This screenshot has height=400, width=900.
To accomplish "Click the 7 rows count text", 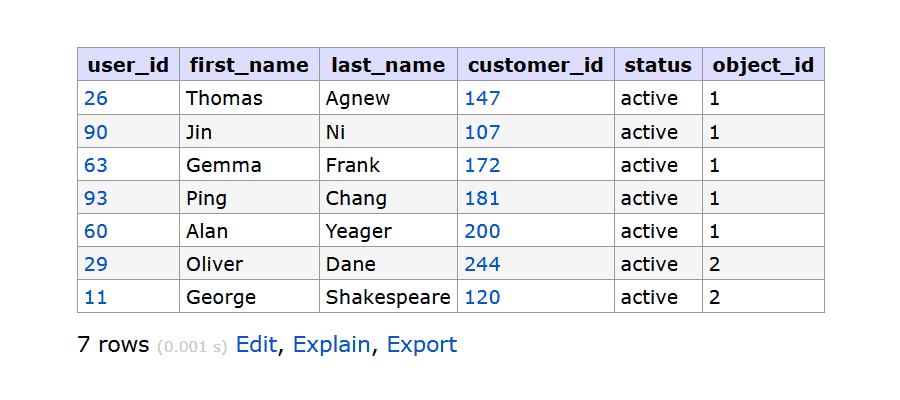I will 113,344.
